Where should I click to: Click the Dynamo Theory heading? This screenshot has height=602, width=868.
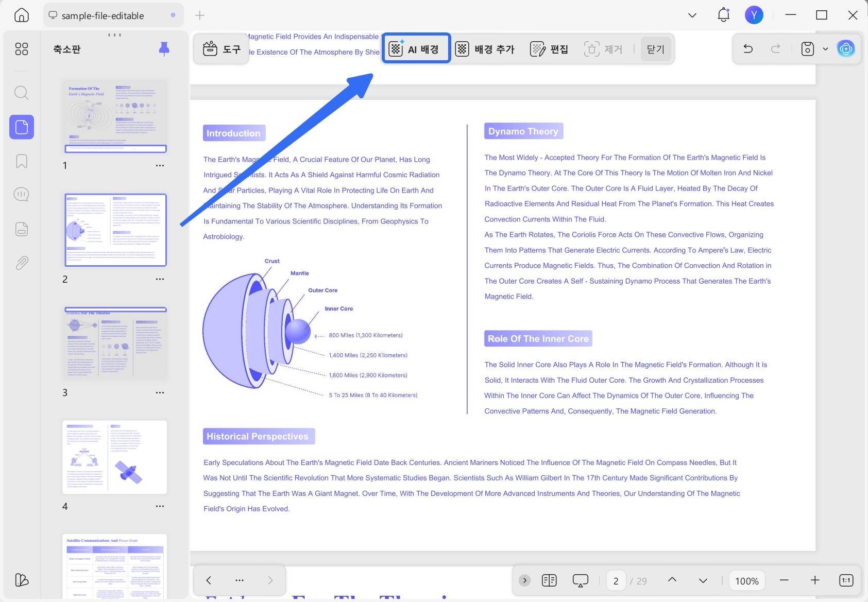point(523,131)
